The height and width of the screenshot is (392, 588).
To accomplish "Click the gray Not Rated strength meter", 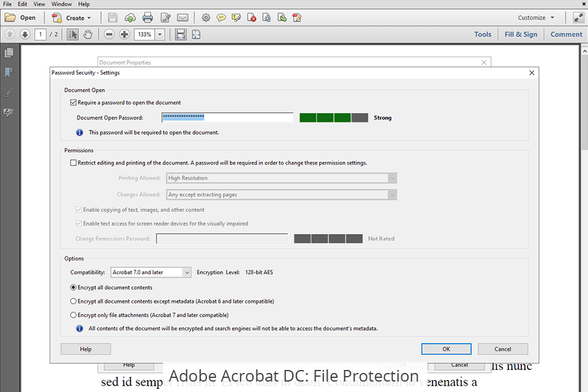I will 328,239.
